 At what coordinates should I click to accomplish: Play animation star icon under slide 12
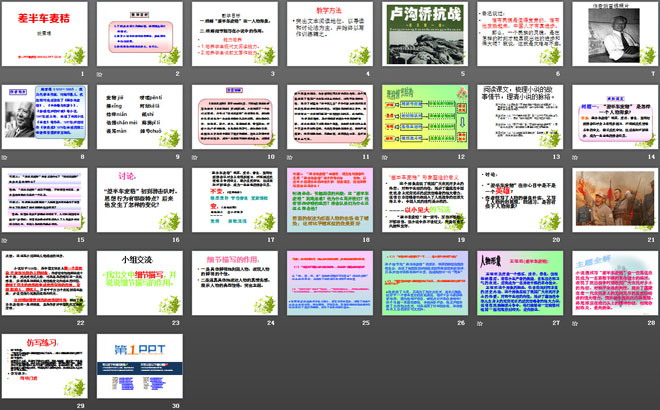[385, 157]
